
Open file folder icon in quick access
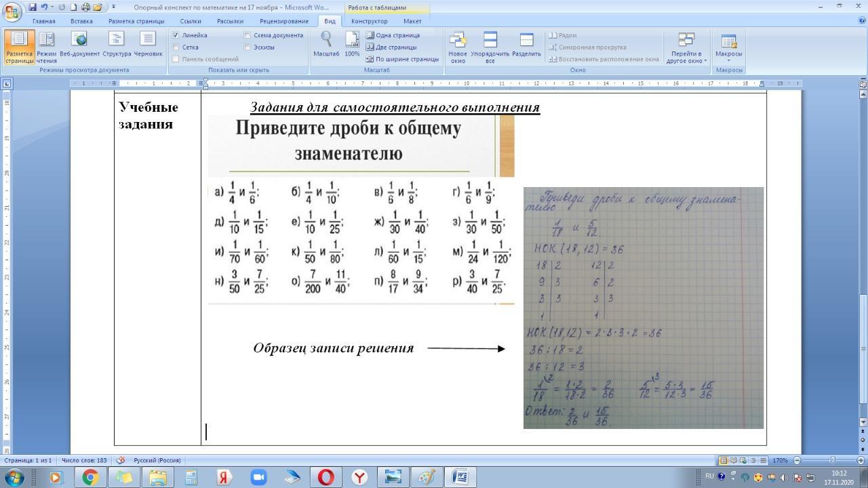[98, 7]
